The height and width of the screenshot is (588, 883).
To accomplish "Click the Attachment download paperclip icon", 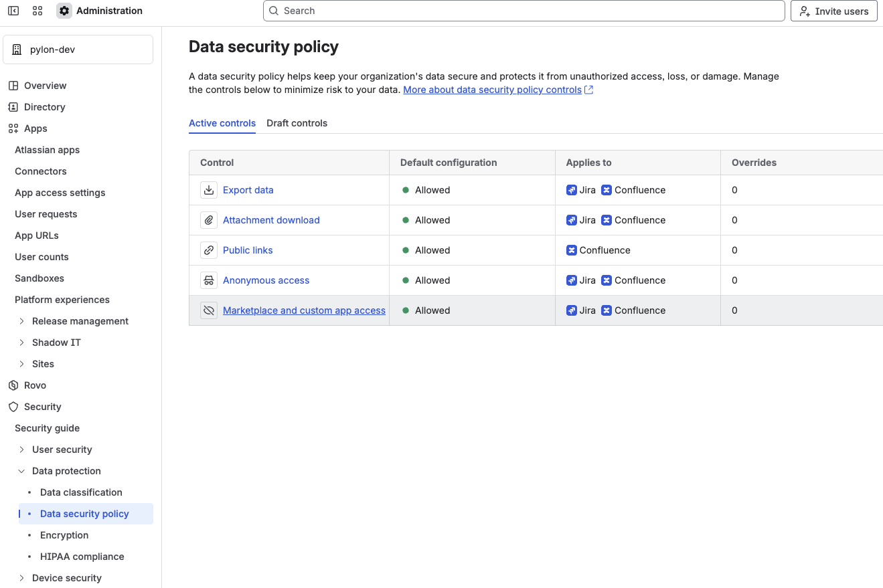I will coord(209,220).
